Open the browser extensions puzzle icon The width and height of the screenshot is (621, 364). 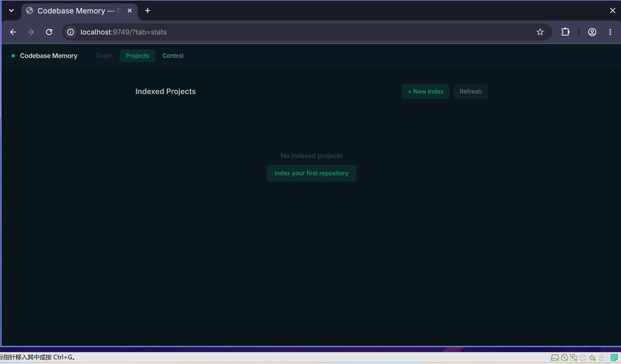click(x=565, y=32)
